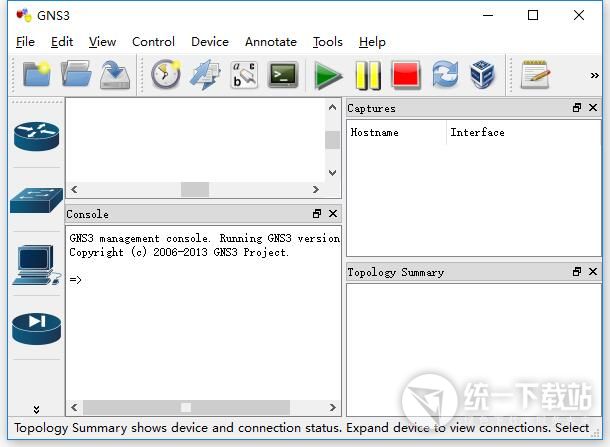Minimize the GNS3 window
Screen dimensions: 610x447
[488, 15]
